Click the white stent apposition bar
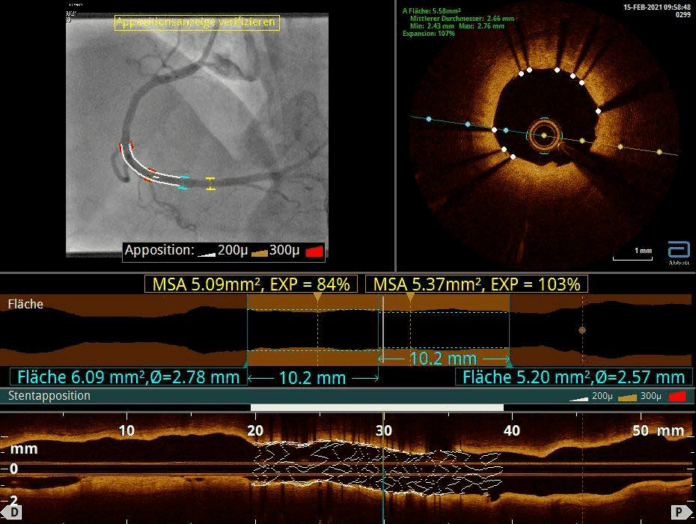 (377, 407)
